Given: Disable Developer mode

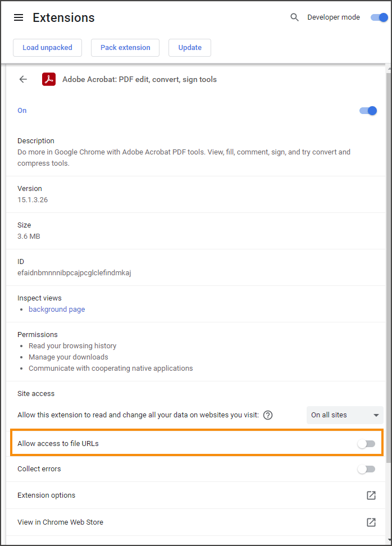Looking at the screenshot, I should pos(379,17).
